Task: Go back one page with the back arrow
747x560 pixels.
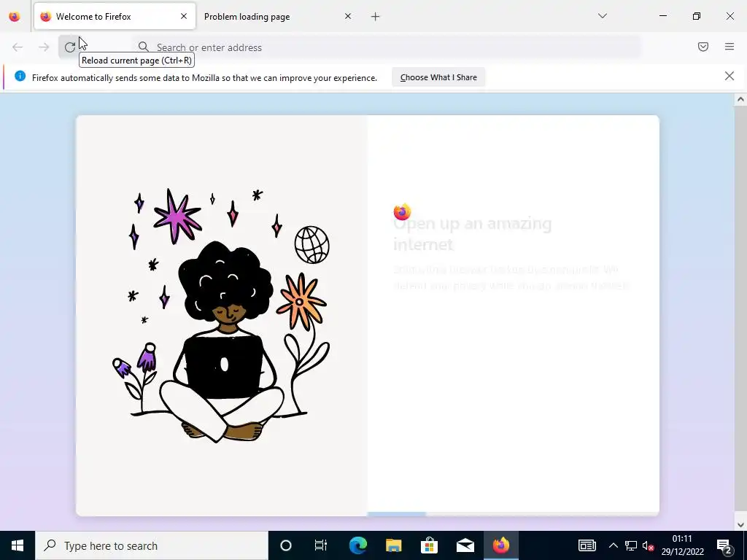Action: pos(18,47)
